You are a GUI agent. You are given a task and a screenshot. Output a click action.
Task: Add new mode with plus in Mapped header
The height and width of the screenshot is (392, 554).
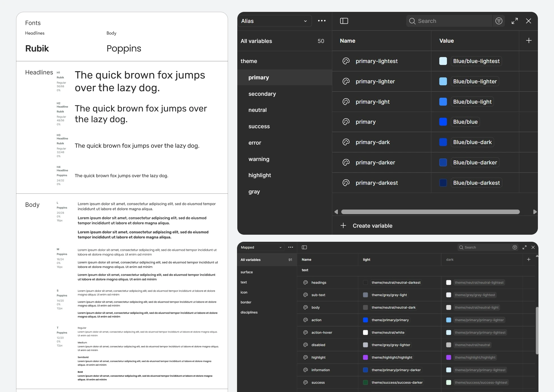(529, 260)
